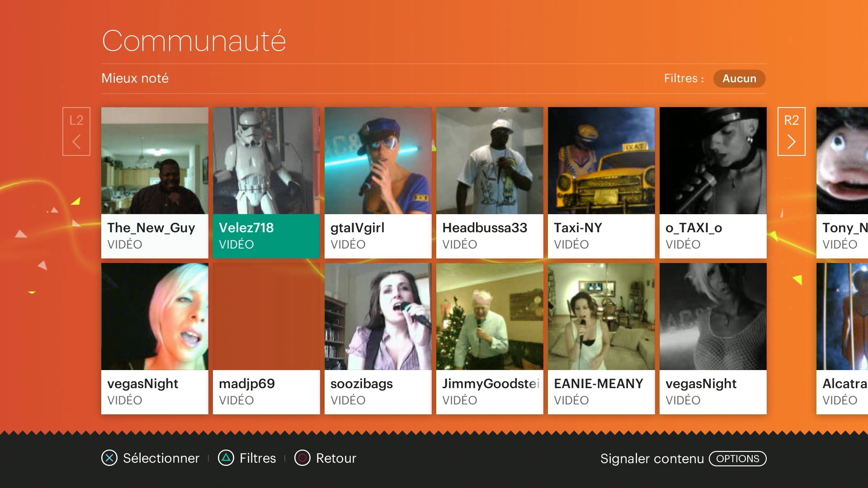Open the Aucun filter selector
This screenshot has height=488, width=868.
739,79
